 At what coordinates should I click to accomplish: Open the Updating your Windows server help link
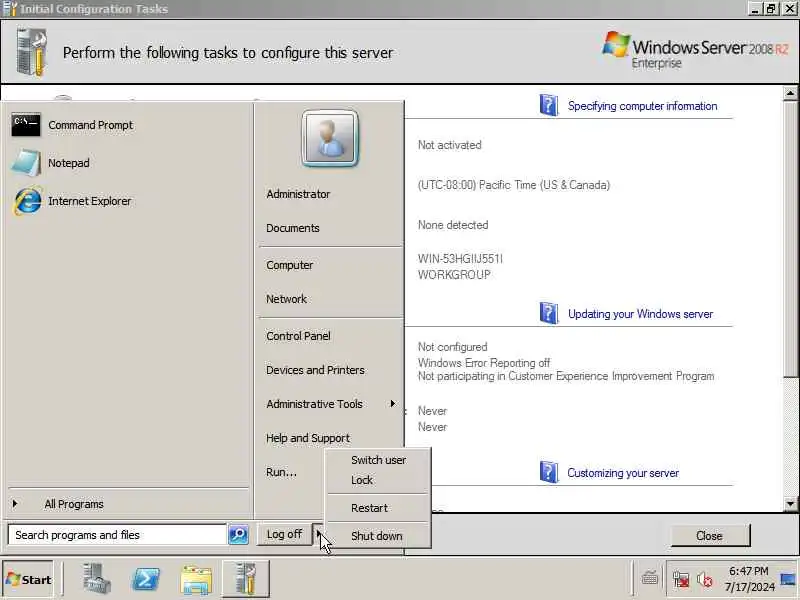640,314
